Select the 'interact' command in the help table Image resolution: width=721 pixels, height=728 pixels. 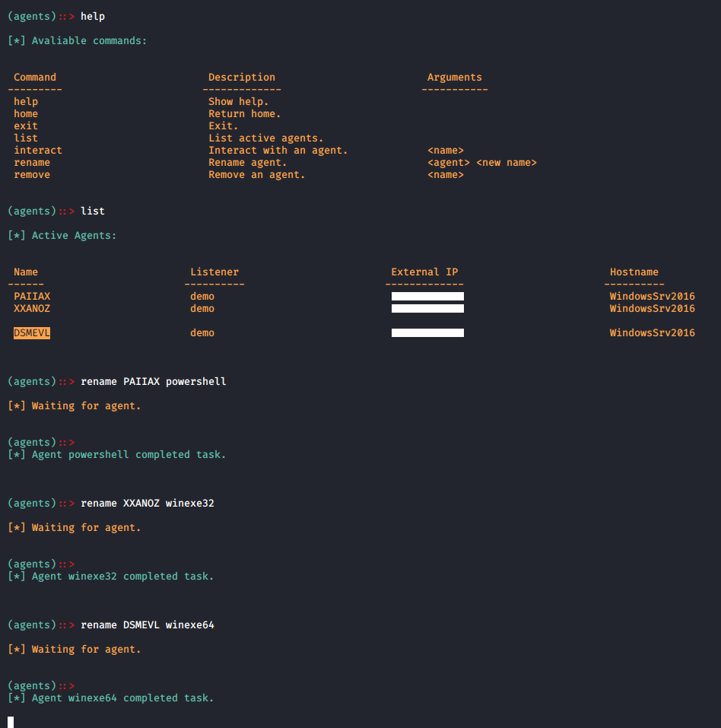(38, 150)
